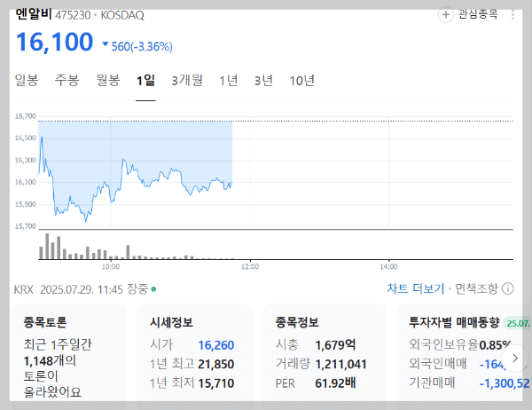Click the change value 560(-3.36%)
This screenshot has height=410, width=532.
click(142, 46)
